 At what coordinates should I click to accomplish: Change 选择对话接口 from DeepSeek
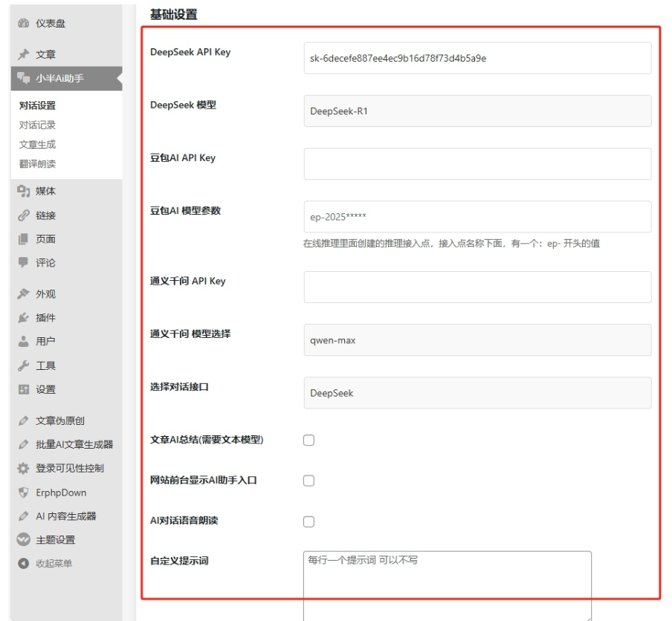[x=476, y=392]
